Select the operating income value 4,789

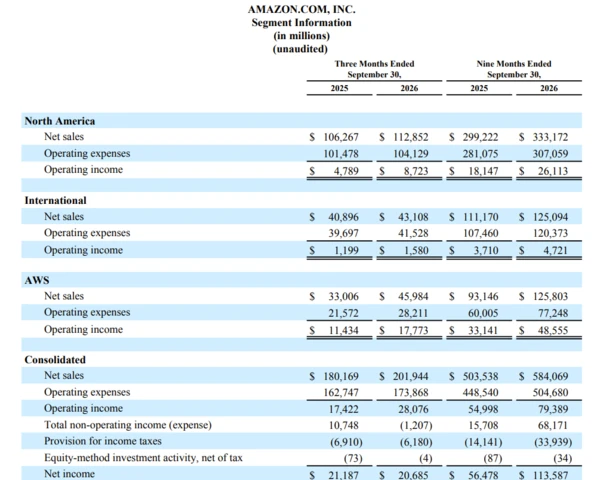[346, 171]
